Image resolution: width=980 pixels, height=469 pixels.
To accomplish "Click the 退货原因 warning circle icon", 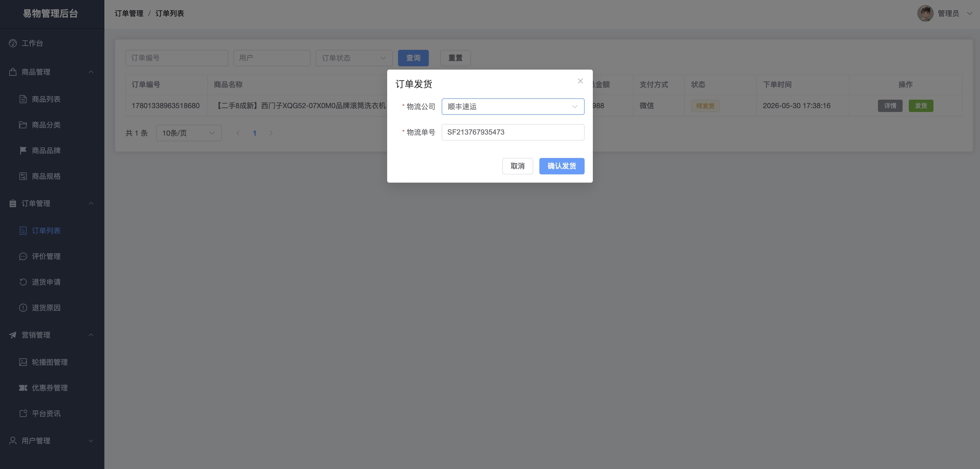I will tap(23, 308).
